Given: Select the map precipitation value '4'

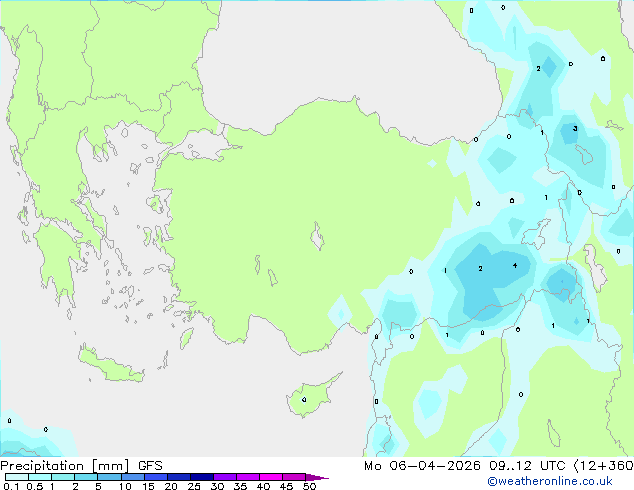Looking at the screenshot, I should click(x=515, y=266).
